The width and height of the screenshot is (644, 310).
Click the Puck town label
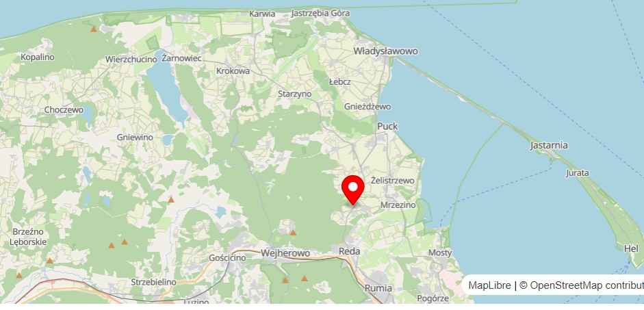pyautogui.click(x=387, y=126)
